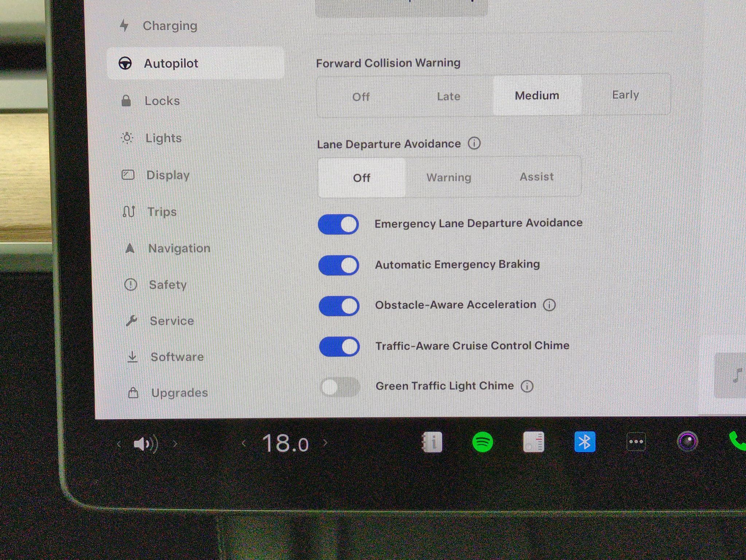Show info for Green Traffic Light Chime
Screen dimensions: 746x560
tap(527, 386)
